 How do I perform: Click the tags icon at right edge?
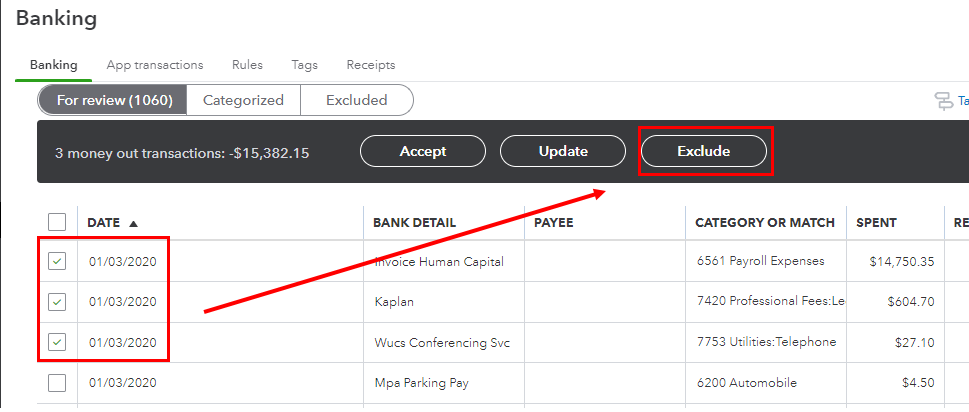pos(943,101)
